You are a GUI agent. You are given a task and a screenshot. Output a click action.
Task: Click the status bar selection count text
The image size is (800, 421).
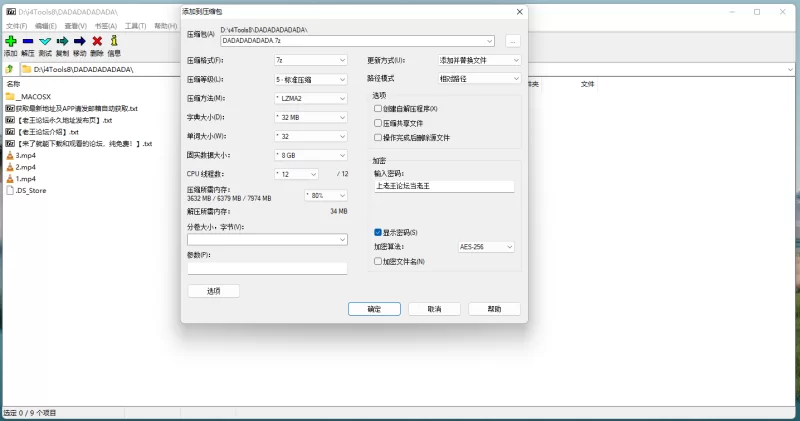(x=30, y=413)
